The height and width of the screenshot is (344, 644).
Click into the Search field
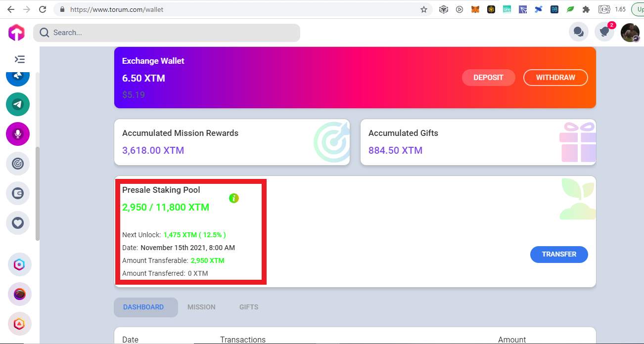[x=167, y=33]
